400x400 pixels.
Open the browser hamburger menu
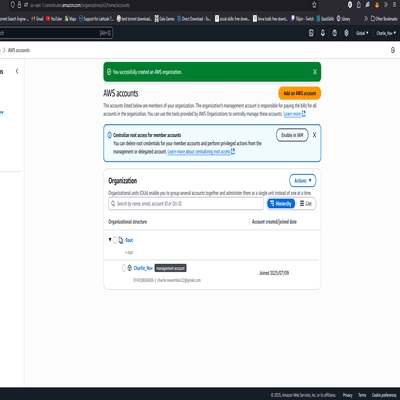394,5
